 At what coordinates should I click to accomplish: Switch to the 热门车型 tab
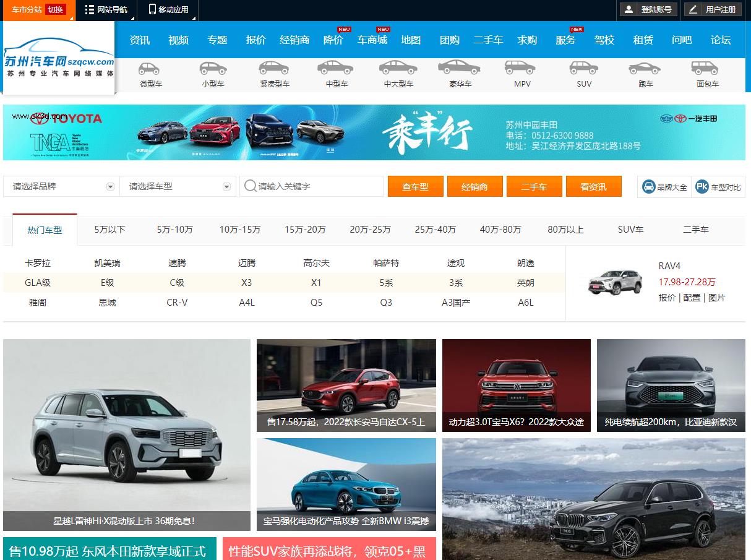pyautogui.click(x=45, y=230)
